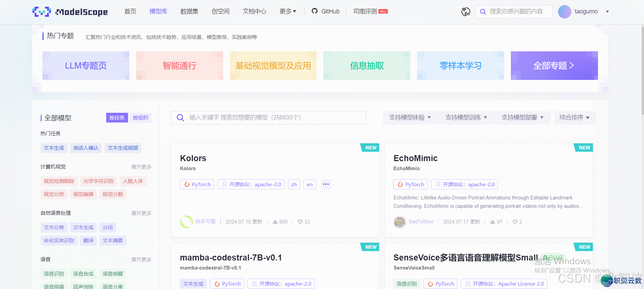Click the download count icon on EchoMimic
This screenshot has width=644, height=289.
492,222
